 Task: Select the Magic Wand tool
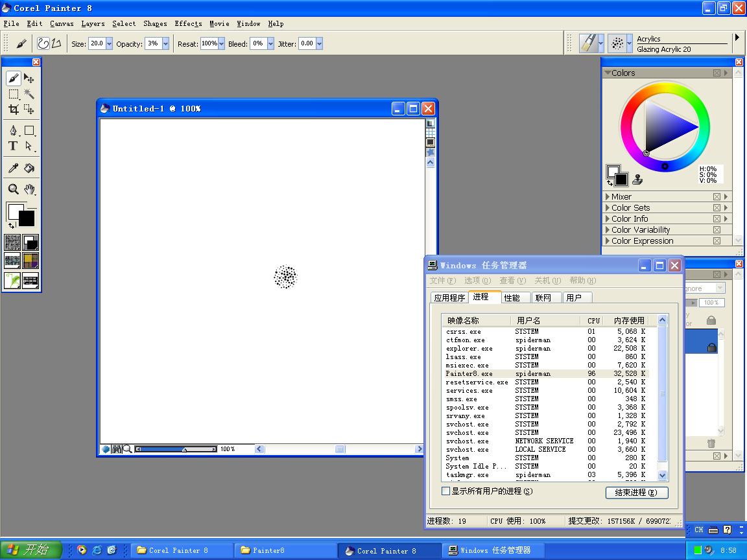[x=29, y=94]
